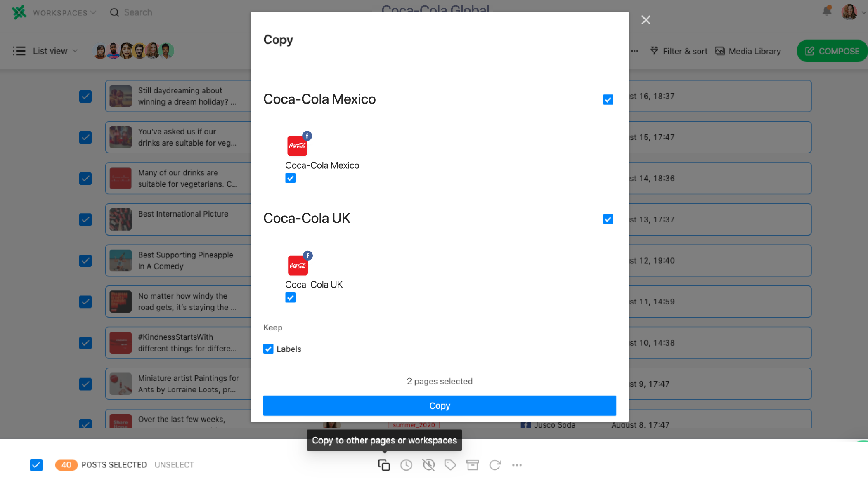Click the '2 pages selected' text
Image resolution: width=868 pixels, height=495 pixels.
point(440,381)
